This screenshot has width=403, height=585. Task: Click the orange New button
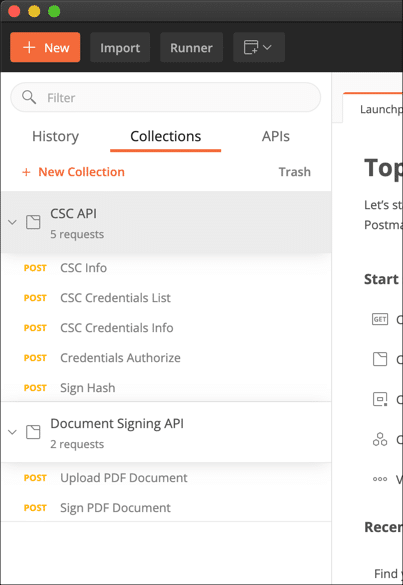pyautogui.click(x=45, y=47)
